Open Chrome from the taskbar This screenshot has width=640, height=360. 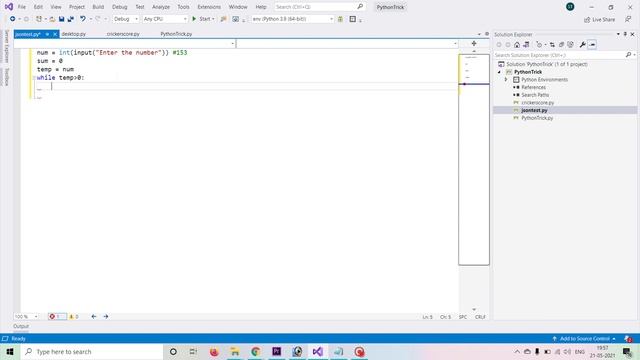point(256,351)
